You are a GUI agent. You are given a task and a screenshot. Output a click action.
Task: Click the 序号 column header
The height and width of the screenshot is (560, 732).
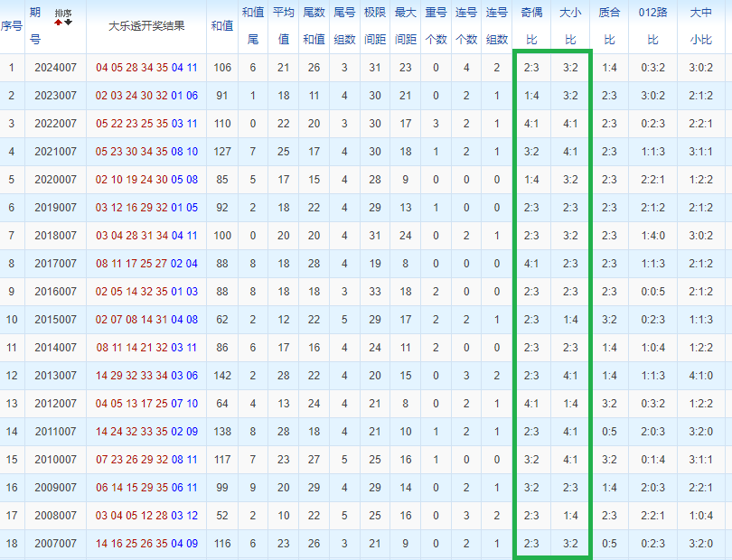pos(11,25)
